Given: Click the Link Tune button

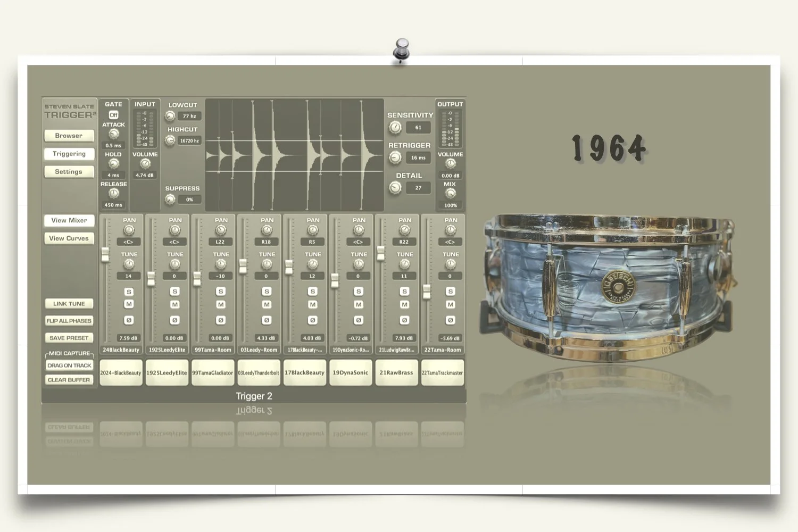Looking at the screenshot, I should [x=69, y=304].
